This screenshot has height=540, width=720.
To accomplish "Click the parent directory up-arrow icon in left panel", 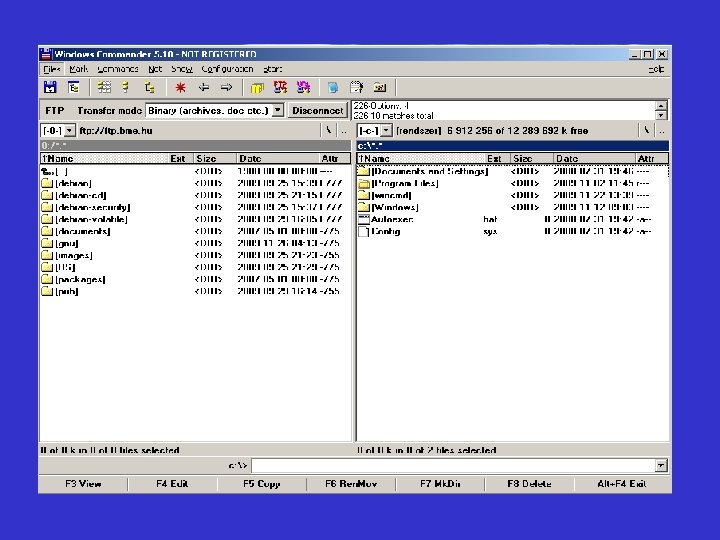I will tap(47, 171).
